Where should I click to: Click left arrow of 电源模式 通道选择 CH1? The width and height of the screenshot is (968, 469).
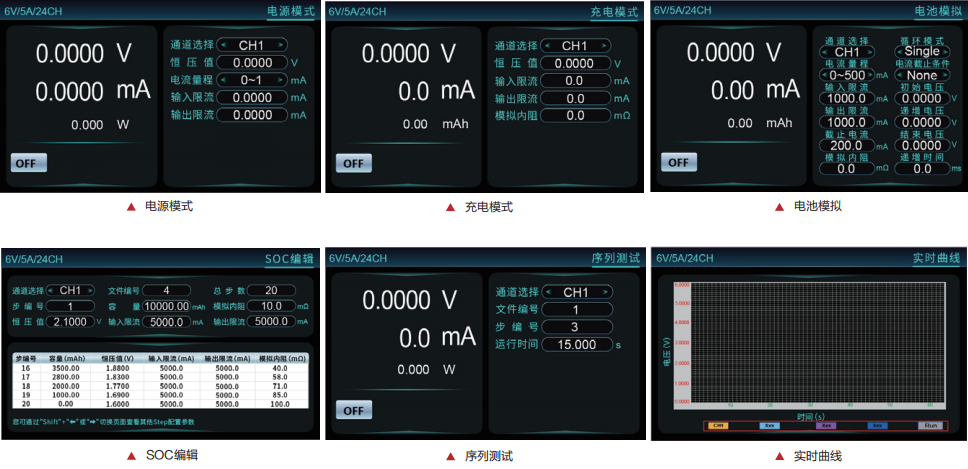(x=223, y=45)
